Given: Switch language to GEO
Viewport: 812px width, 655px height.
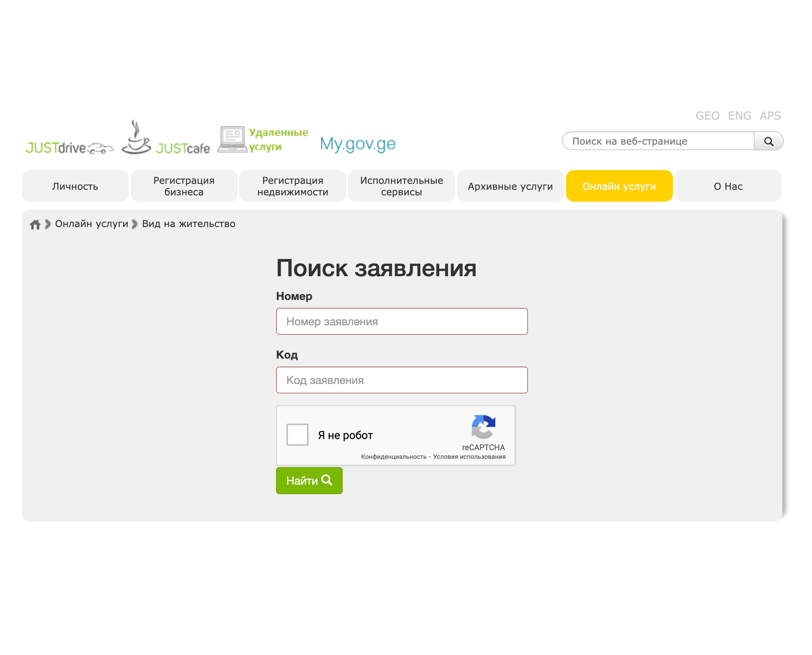Looking at the screenshot, I should tap(707, 116).
